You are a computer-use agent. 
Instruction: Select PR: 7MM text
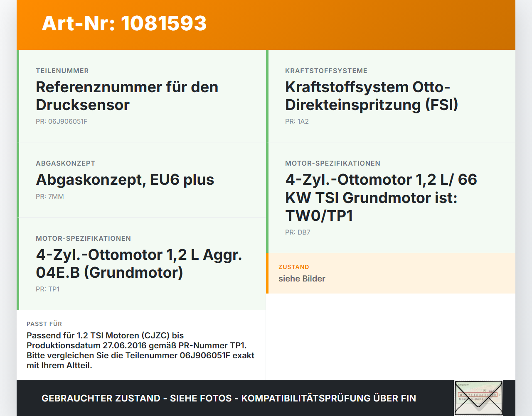pyautogui.click(x=50, y=197)
